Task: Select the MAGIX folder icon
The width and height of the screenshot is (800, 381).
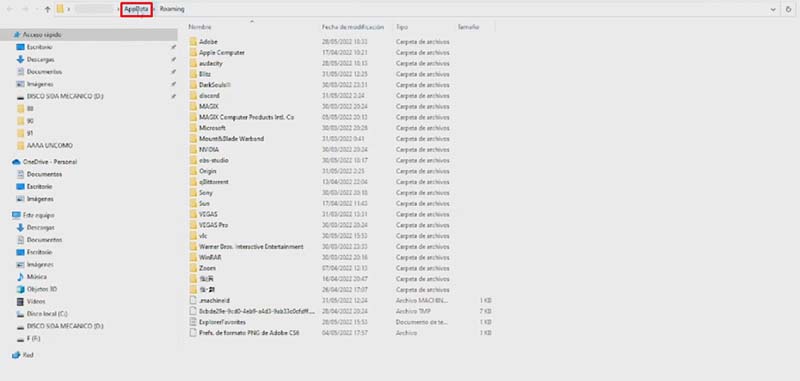Action: (193, 107)
